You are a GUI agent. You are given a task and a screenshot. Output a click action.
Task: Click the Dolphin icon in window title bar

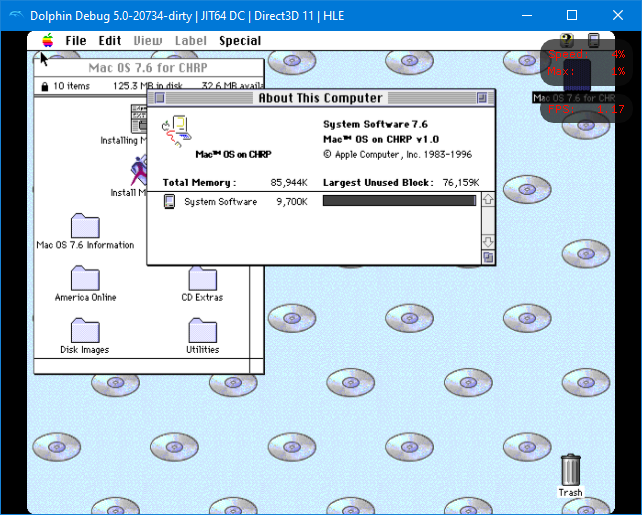tap(16, 15)
